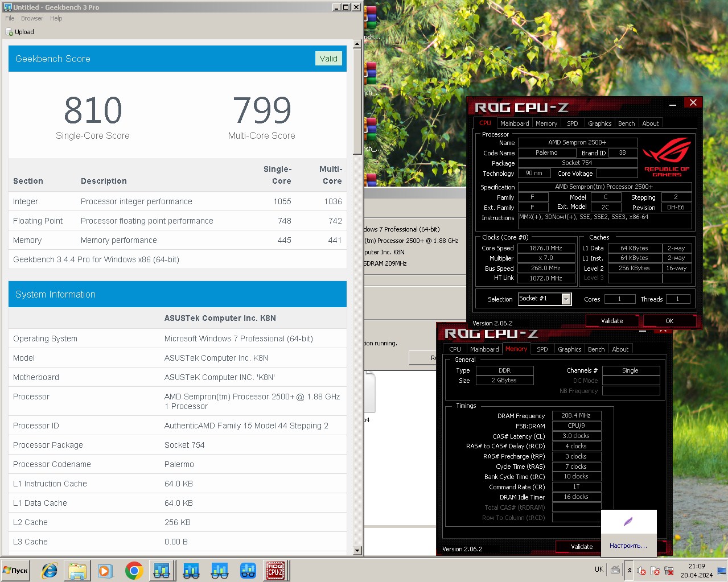Click the Integer row in Geekbench results

[x=178, y=201]
